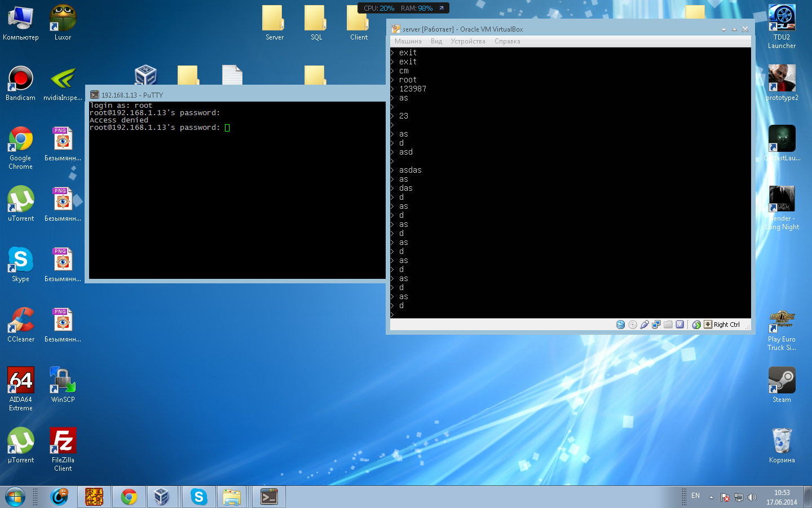The image size is (812, 508).
Task: Click Action Center flag tray icon
Action: pyautogui.click(x=725, y=497)
